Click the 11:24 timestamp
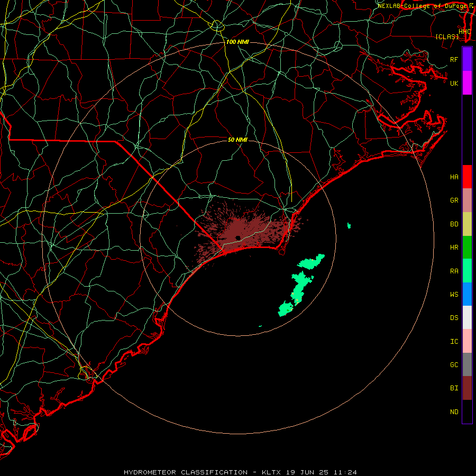 point(345,472)
